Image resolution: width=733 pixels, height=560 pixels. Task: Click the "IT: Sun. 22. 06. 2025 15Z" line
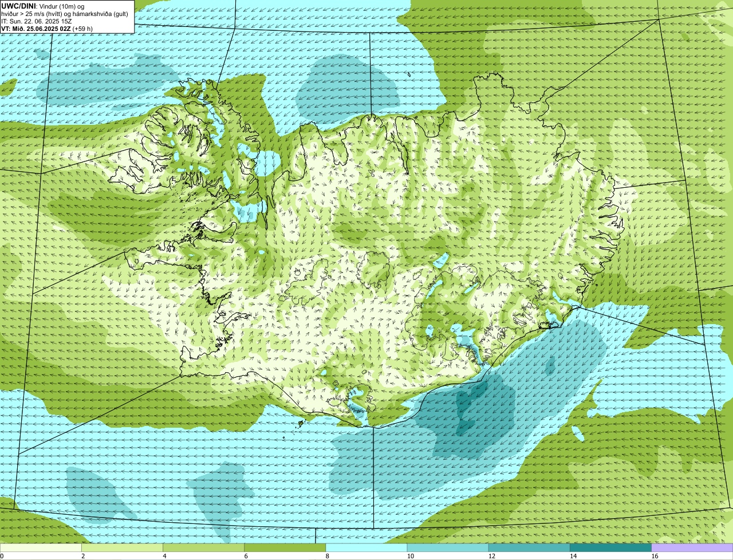(37, 21)
